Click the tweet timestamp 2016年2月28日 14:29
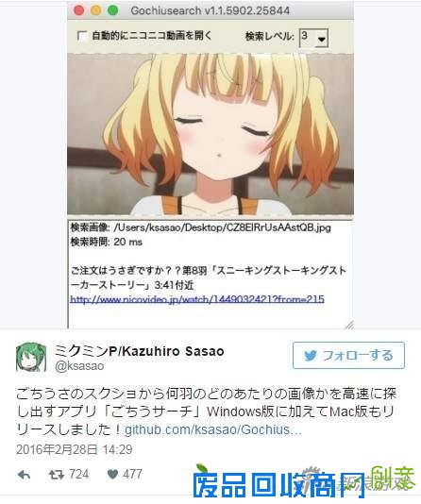The image size is (421, 504). pyautogui.click(x=75, y=449)
